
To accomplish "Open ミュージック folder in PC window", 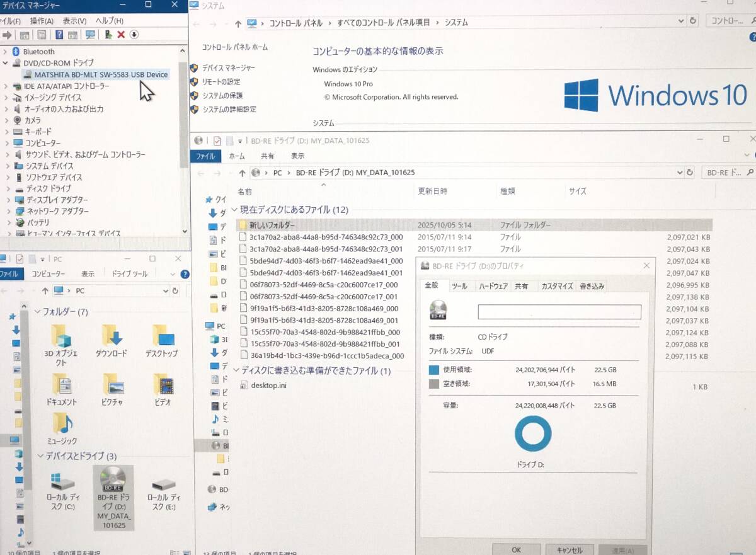I will click(x=61, y=430).
